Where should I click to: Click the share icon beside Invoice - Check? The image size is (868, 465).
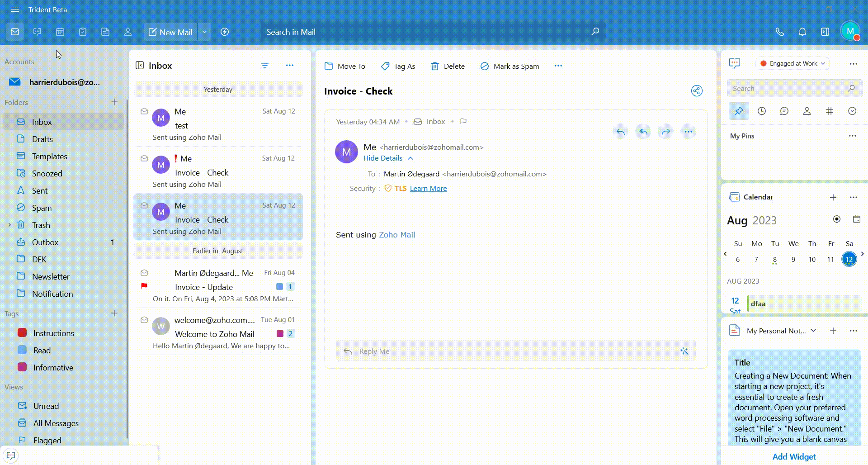(697, 91)
